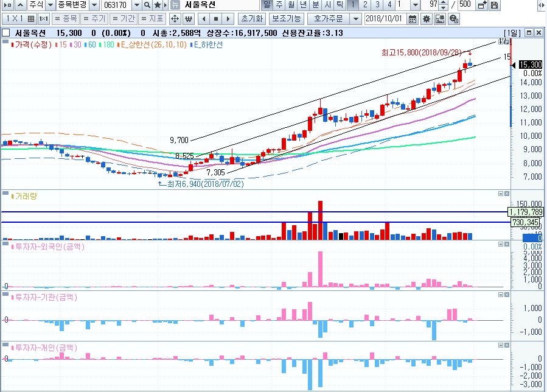Open the 호가주문 dropdown arrow
The image size is (547, 392).
click(355, 18)
